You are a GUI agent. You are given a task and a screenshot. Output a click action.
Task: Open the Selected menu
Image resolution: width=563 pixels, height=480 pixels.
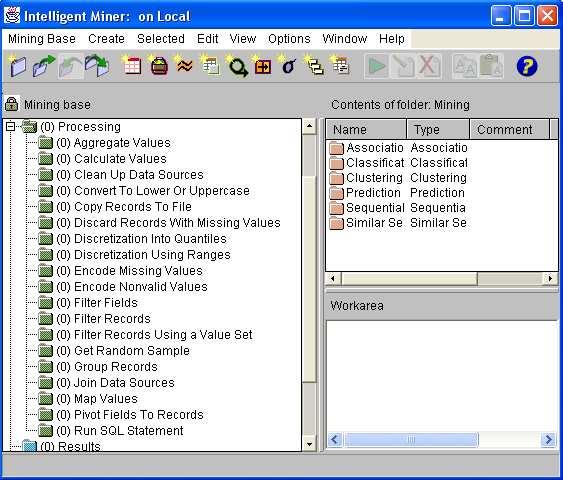tap(160, 39)
